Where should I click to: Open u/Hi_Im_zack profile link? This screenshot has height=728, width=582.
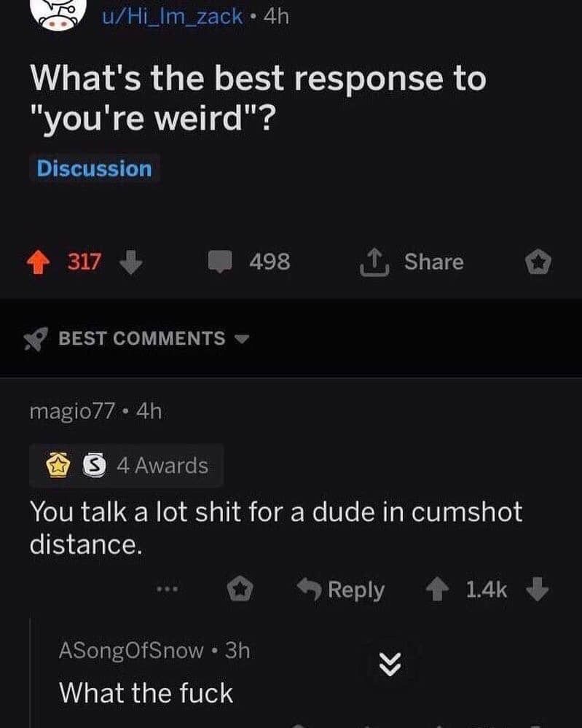tap(172, 17)
